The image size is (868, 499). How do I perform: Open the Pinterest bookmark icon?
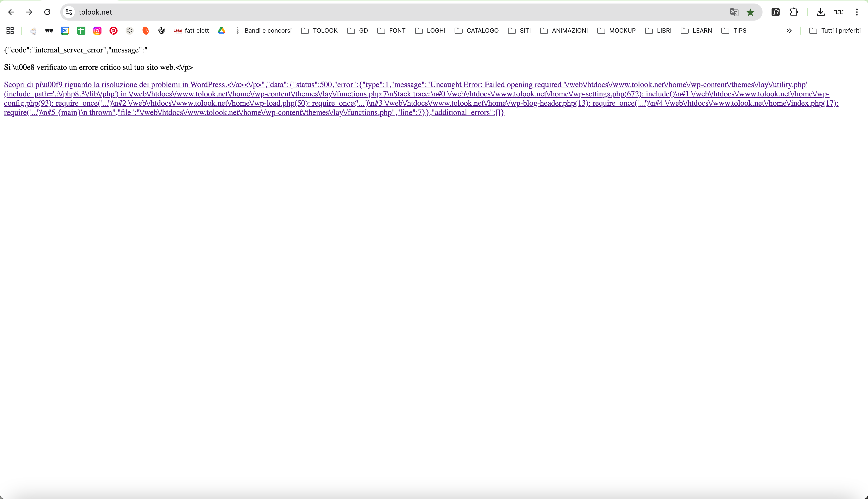[114, 31]
